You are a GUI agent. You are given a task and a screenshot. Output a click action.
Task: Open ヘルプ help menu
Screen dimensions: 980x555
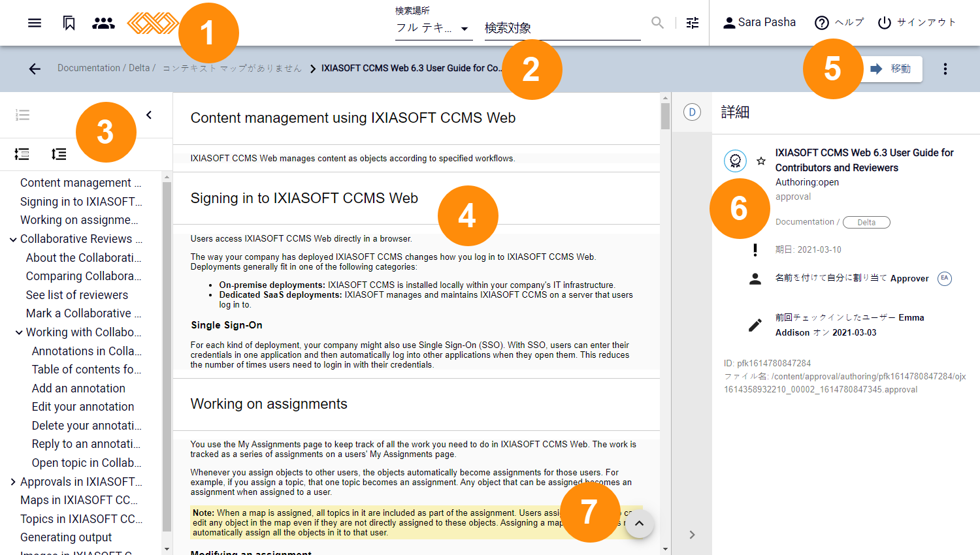[x=839, y=22]
